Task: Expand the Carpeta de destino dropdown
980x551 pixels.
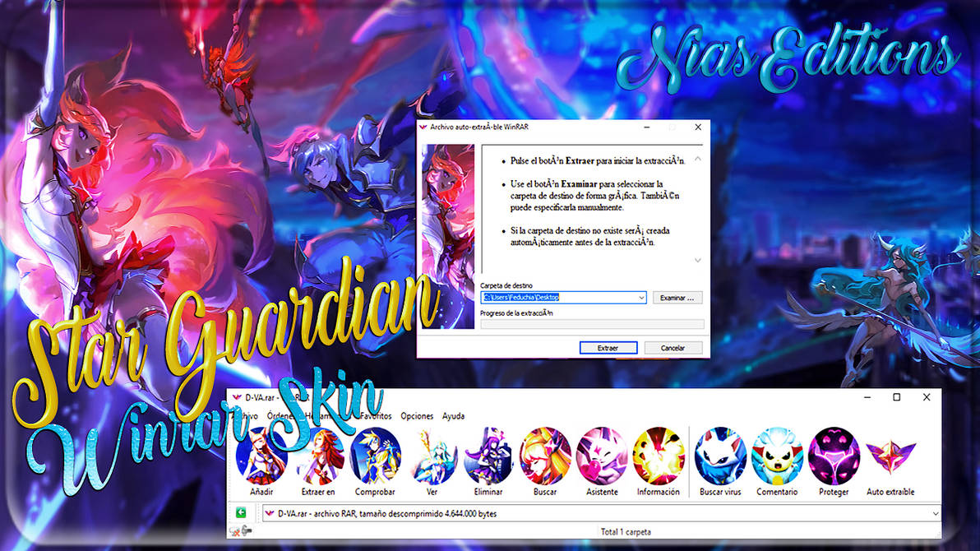Action: coord(641,297)
